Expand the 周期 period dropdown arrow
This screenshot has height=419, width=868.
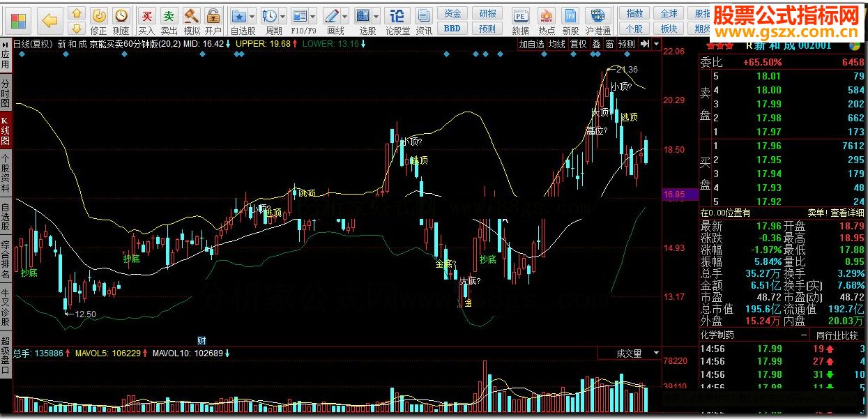click(x=282, y=15)
